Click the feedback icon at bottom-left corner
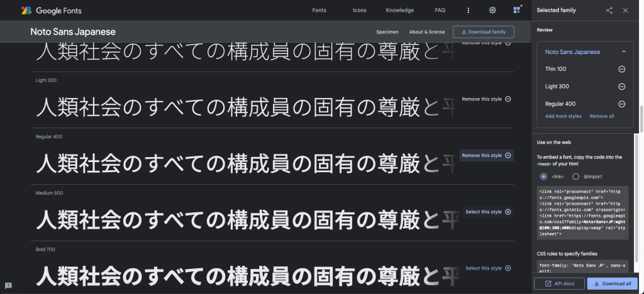644x294 pixels. tap(8, 285)
